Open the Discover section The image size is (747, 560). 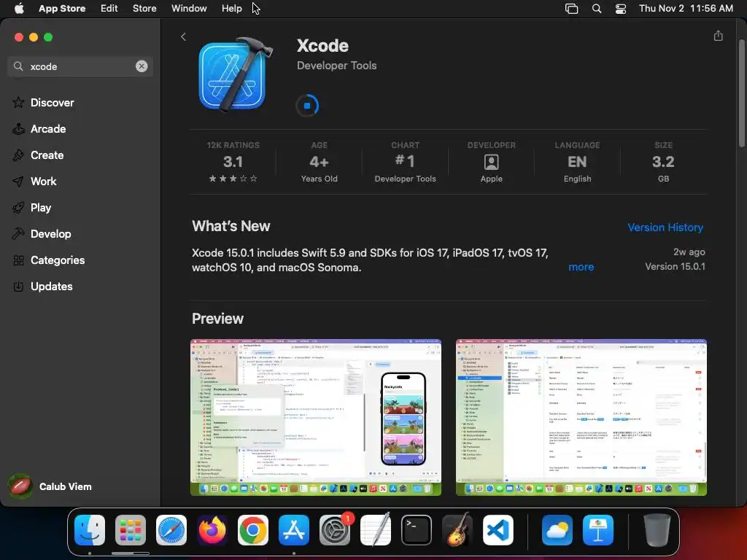click(x=52, y=102)
